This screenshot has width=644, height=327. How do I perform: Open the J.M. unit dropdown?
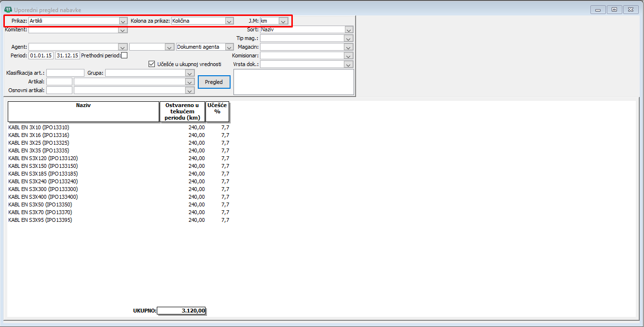(284, 21)
